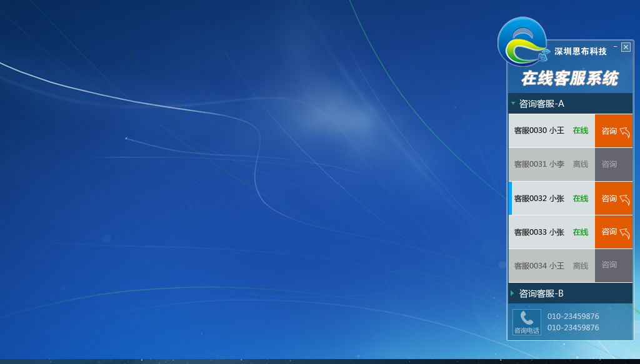640x364 pixels.
Task: Click orange 咨询 button for 客服0032 小张
Action: tap(614, 199)
